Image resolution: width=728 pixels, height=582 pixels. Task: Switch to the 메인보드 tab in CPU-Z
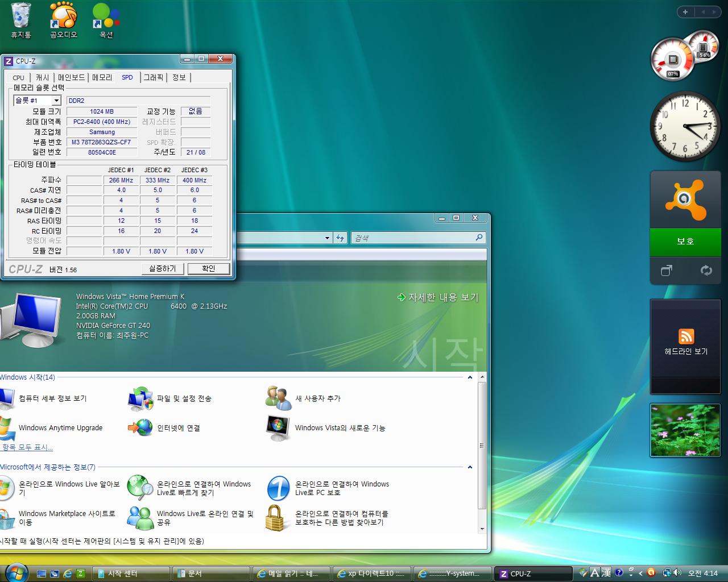[x=72, y=77]
